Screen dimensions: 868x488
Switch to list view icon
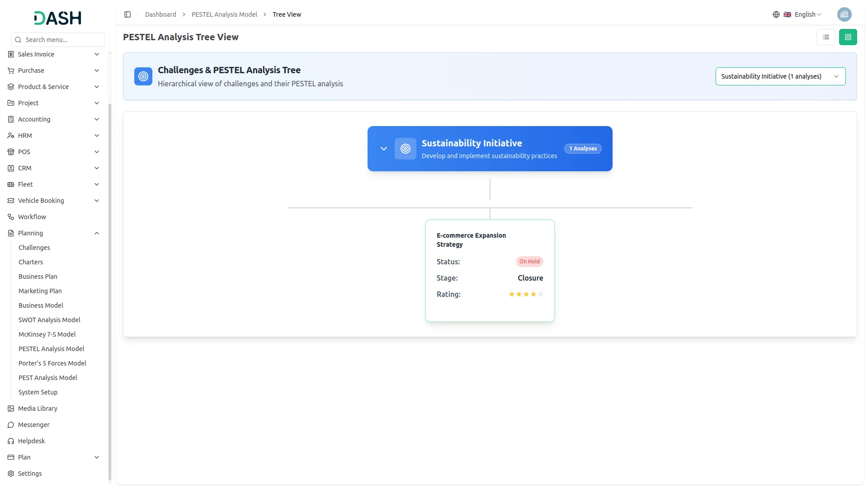coord(826,37)
